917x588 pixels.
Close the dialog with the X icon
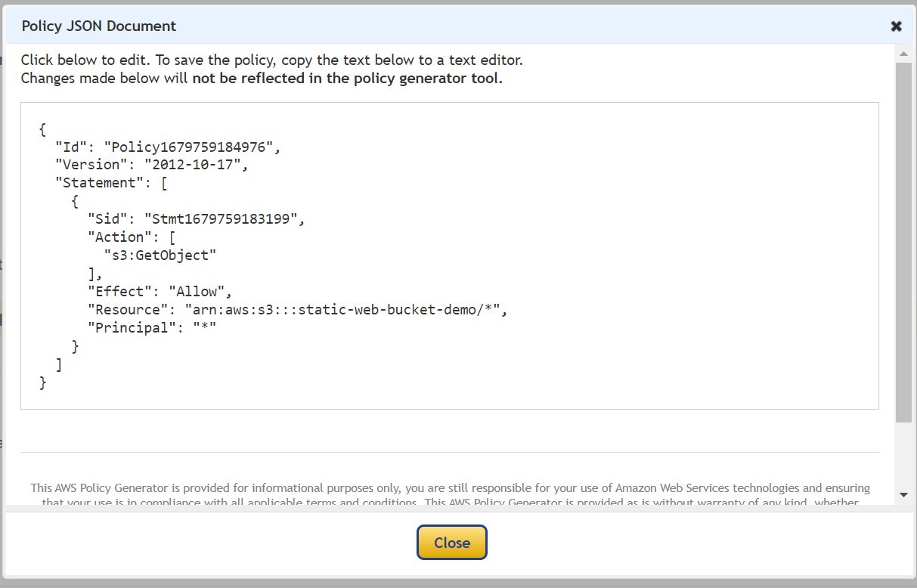point(896,26)
